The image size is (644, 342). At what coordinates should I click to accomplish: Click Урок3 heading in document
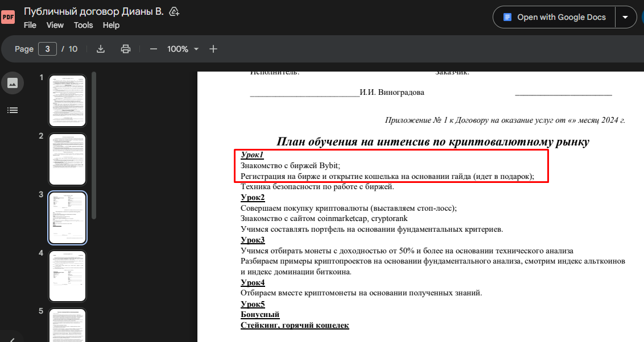coord(253,240)
